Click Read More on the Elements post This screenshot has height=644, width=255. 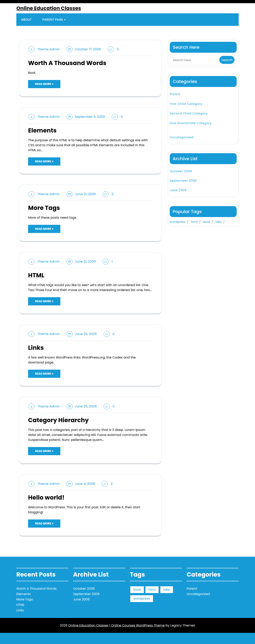point(44,162)
